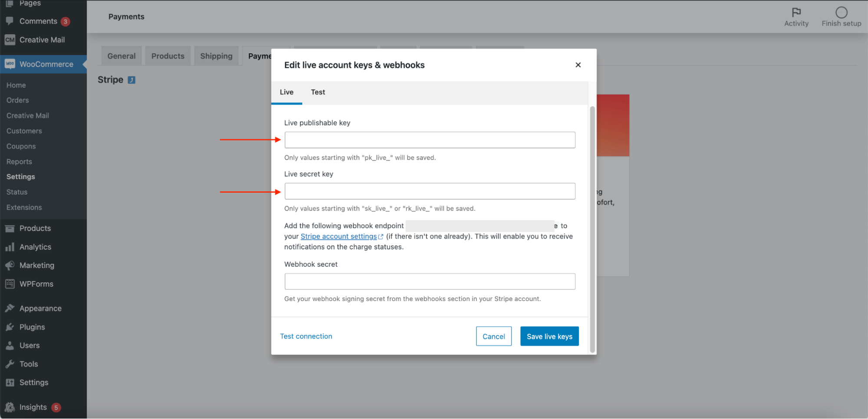The height and width of the screenshot is (419, 868).
Task: Click the Activity flag icon
Action: [x=796, y=12]
